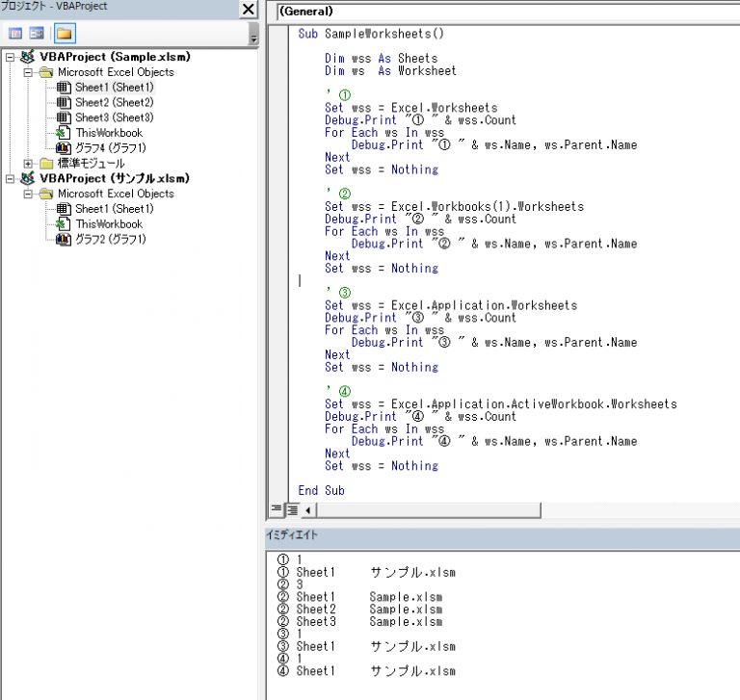Click the グラフ2 chart sheet icon
Image resolution: width=740 pixels, height=700 pixels.
64,239
